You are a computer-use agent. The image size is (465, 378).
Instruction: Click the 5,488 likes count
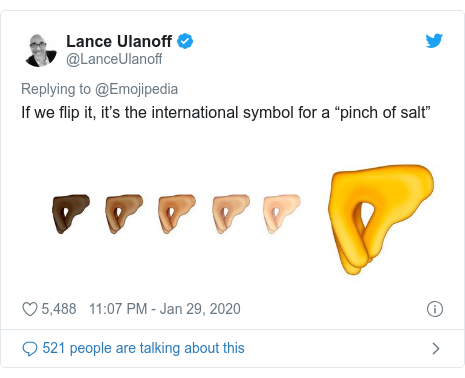59,309
